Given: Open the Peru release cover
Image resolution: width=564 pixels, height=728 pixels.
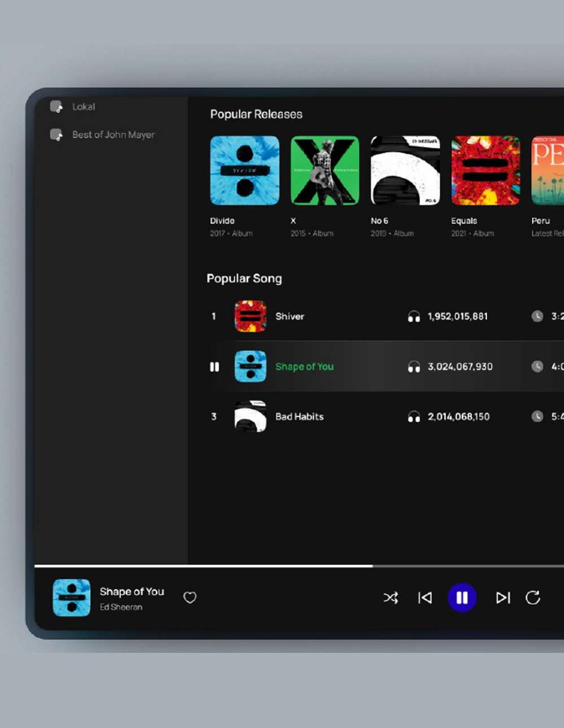Looking at the screenshot, I should (548, 171).
